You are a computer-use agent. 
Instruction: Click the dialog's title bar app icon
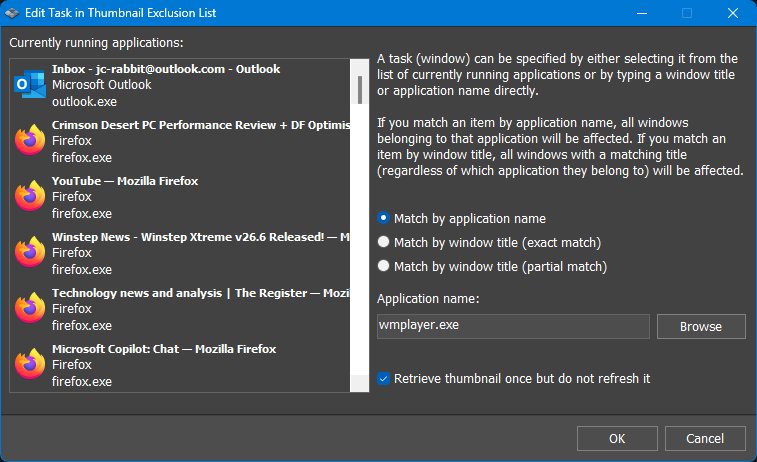pyautogui.click(x=12, y=13)
